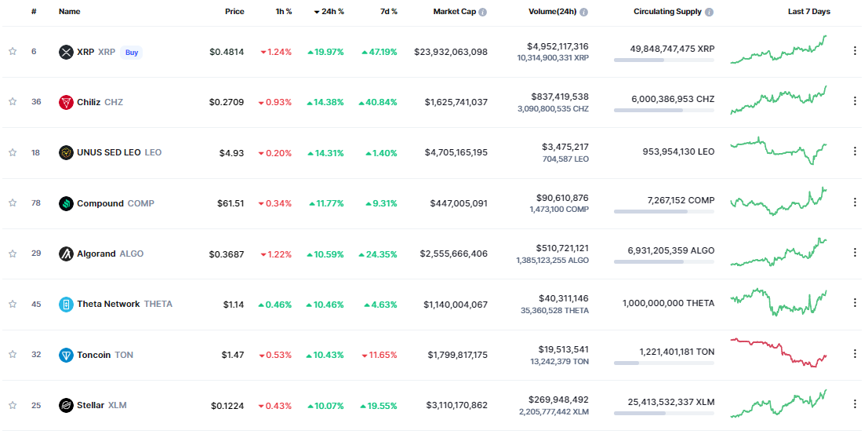Sort by 24h % column
868x438 pixels.
tap(329, 12)
